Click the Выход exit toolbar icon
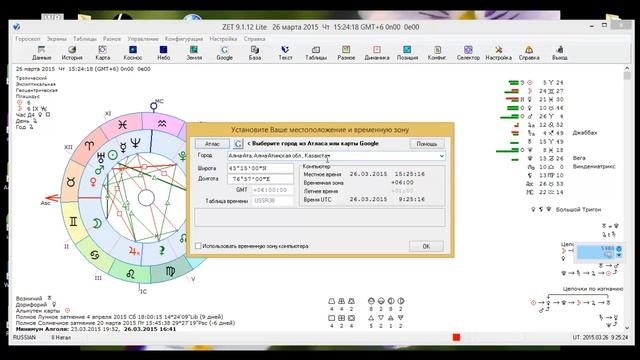The width and height of the screenshot is (640, 360). pyautogui.click(x=560, y=53)
